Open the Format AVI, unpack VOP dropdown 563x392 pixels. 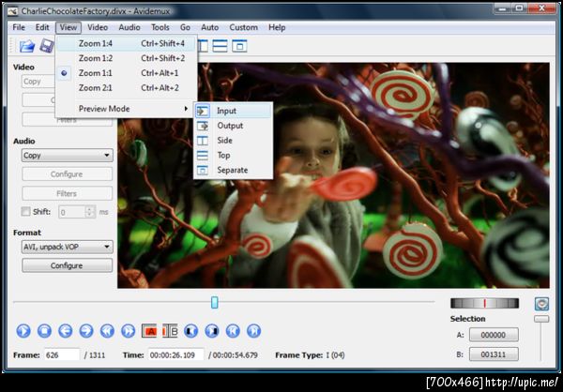(68, 247)
